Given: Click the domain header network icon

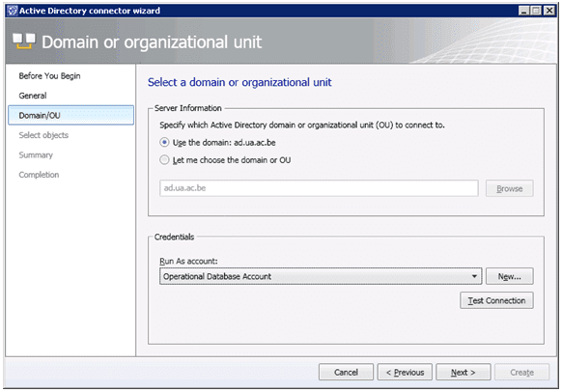Looking at the screenshot, I should click(24, 42).
